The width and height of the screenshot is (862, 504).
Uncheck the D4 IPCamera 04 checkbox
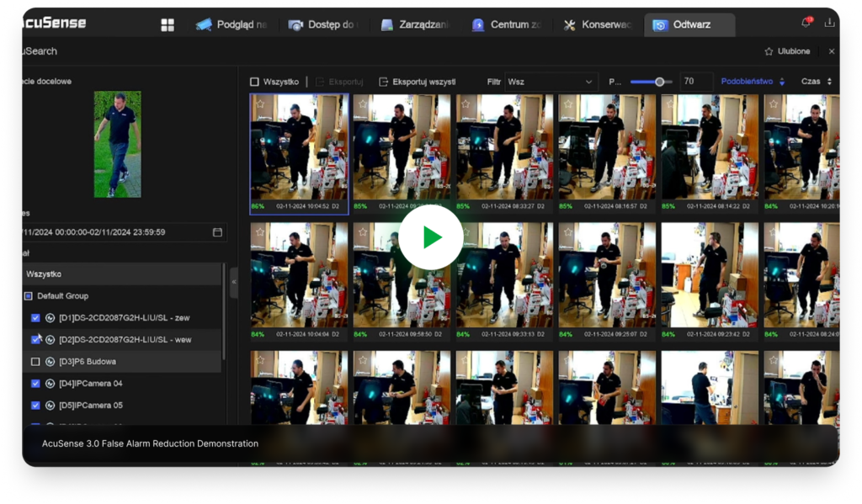click(x=35, y=383)
